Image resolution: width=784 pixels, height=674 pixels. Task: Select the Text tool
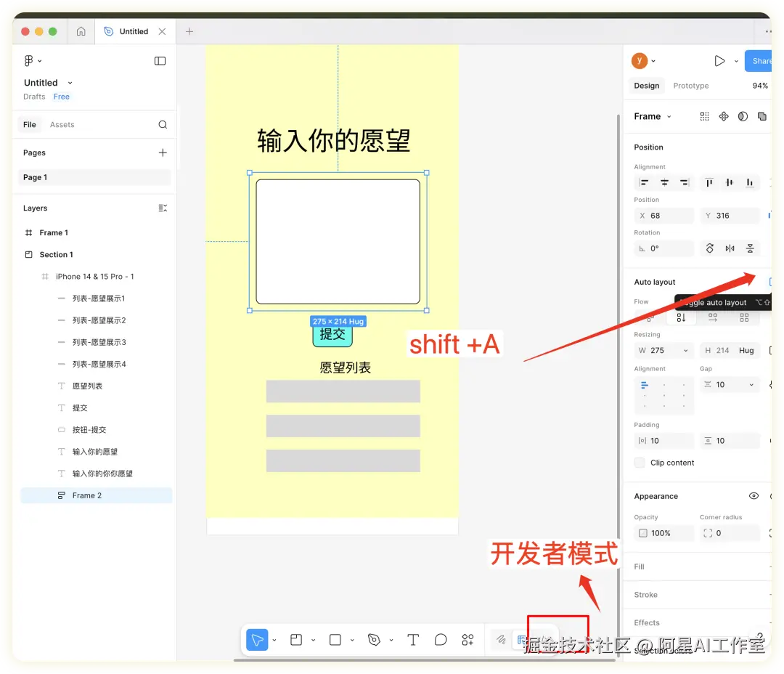tap(413, 640)
